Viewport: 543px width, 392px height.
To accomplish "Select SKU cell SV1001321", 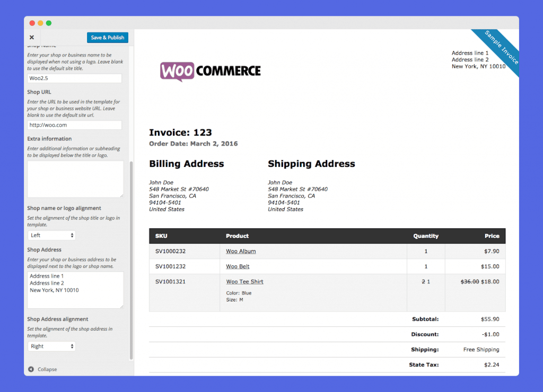I will [170, 282].
